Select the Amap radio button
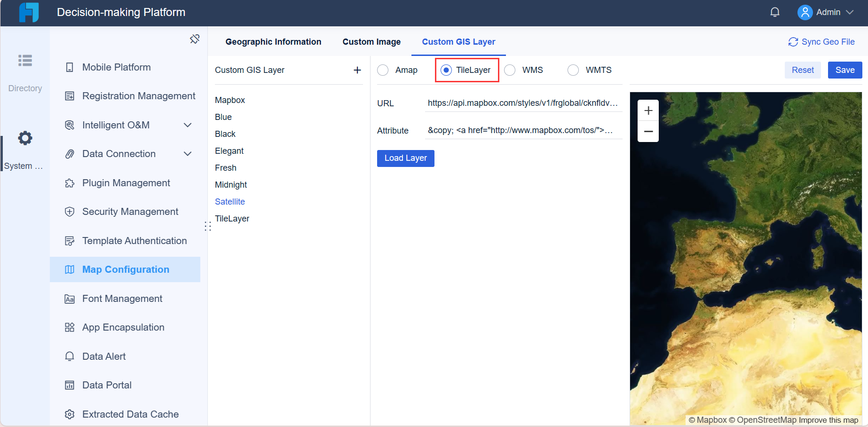 click(383, 70)
